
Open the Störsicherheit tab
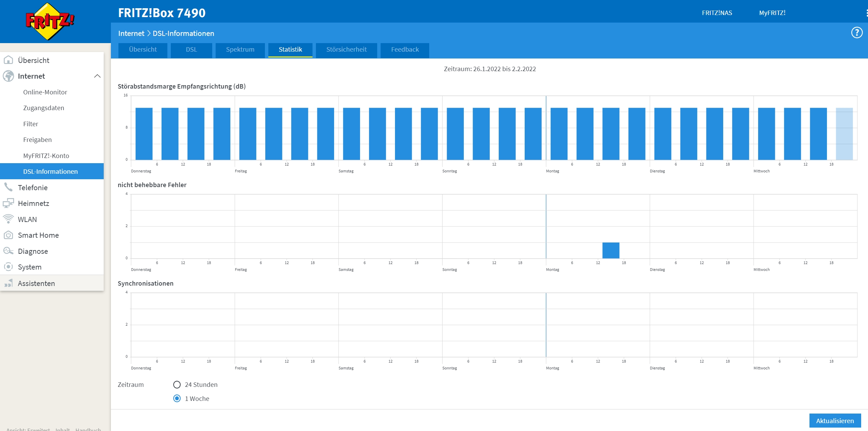pyautogui.click(x=346, y=50)
